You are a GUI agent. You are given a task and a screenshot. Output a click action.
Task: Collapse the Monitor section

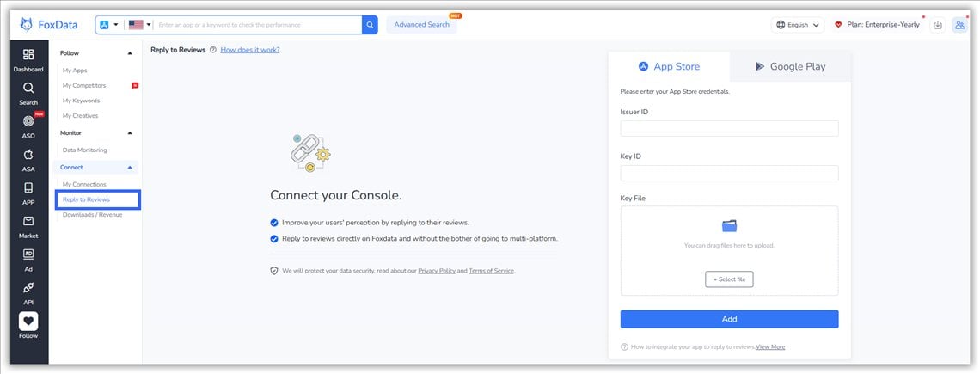[130, 133]
